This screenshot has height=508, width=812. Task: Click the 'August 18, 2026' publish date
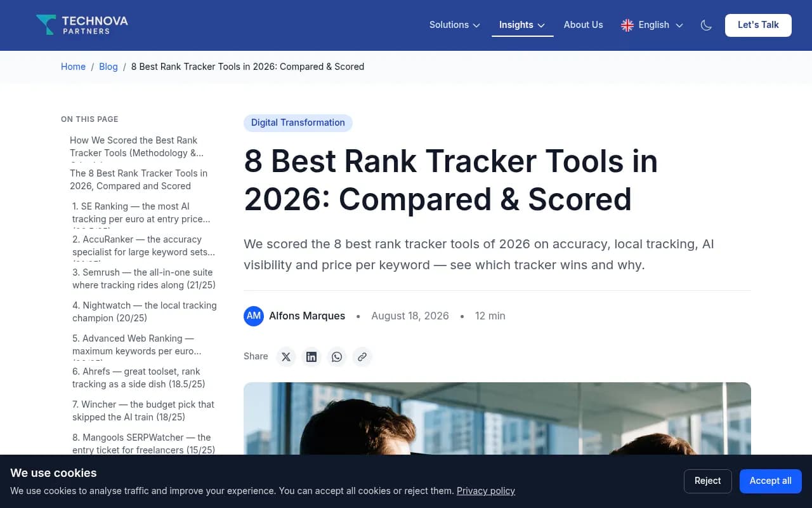tap(410, 316)
